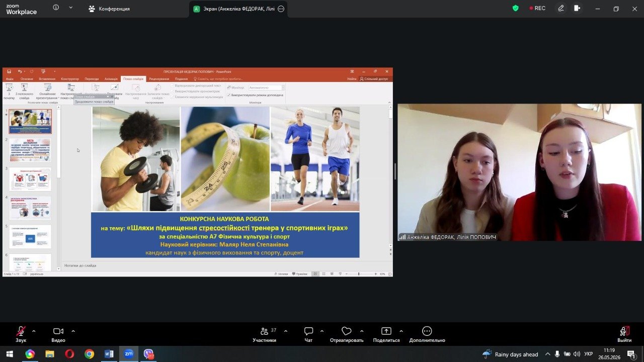Click Онлайнове презентування in the ribbon
644x362 pixels.
pos(47,92)
